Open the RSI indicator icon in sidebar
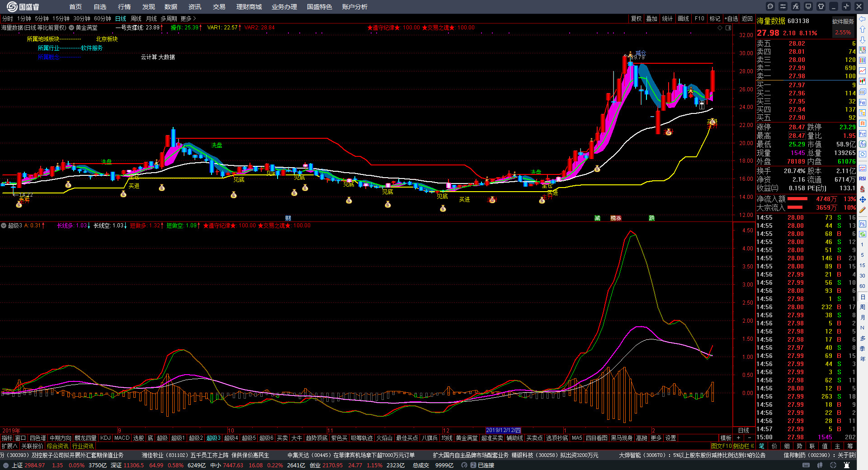The height and width of the screenshot is (470, 868). 863,179
